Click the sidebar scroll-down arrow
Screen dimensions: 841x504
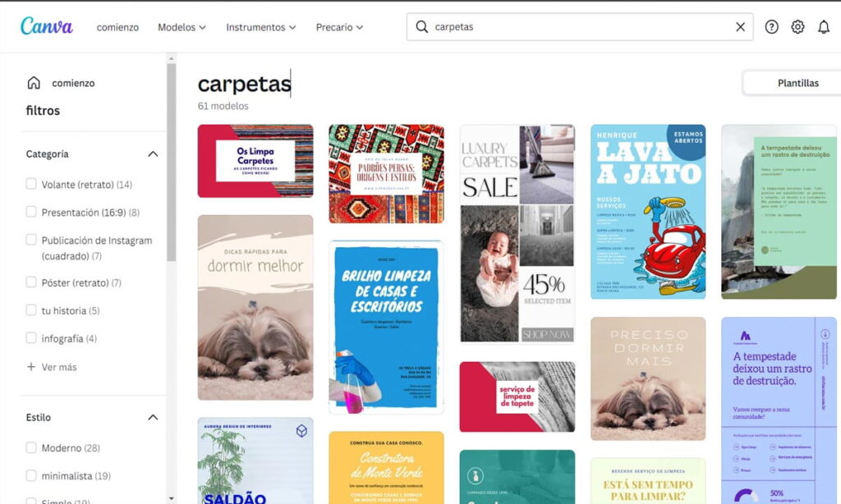[171, 498]
